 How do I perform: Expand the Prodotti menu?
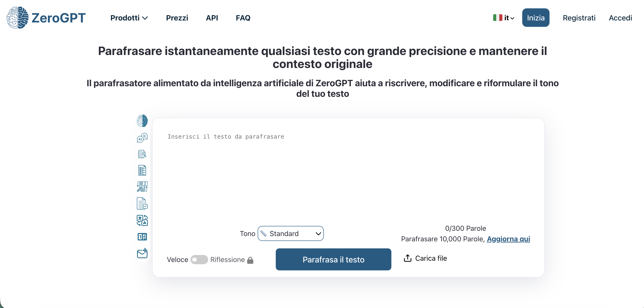129,18
